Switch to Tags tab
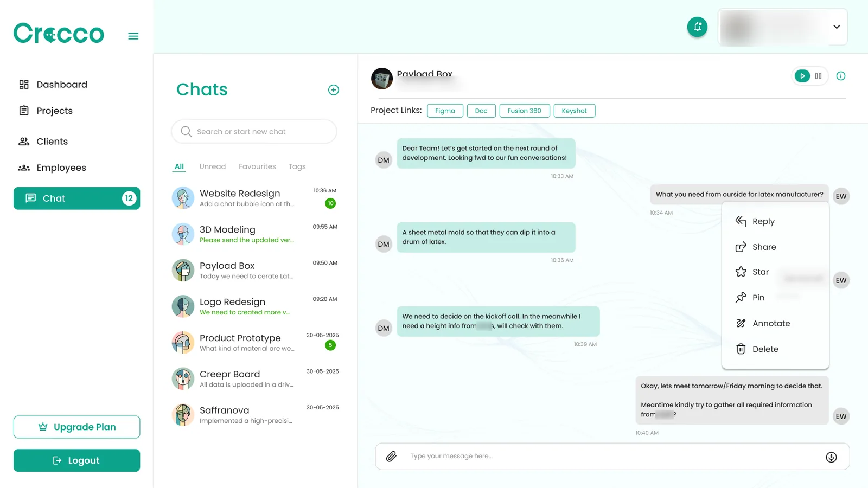Viewport: 868px width, 488px height. tap(297, 166)
